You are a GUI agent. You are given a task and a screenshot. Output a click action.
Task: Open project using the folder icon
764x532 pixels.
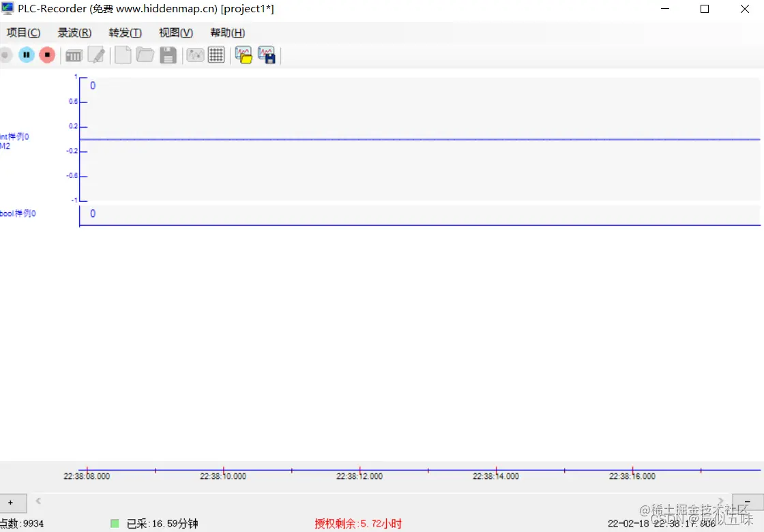pos(145,55)
